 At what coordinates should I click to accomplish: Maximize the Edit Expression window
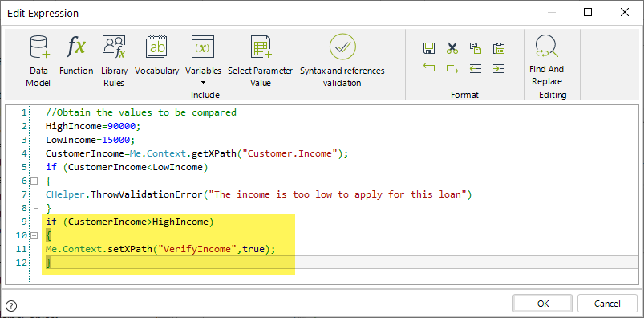[x=588, y=12]
